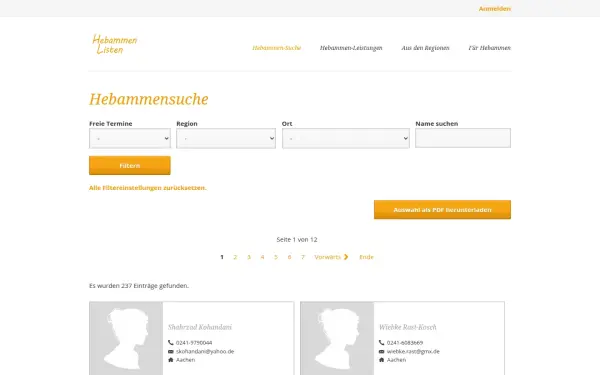Go to results page 3
This screenshot has width=600, height=375.
click(x=249, y=257)
